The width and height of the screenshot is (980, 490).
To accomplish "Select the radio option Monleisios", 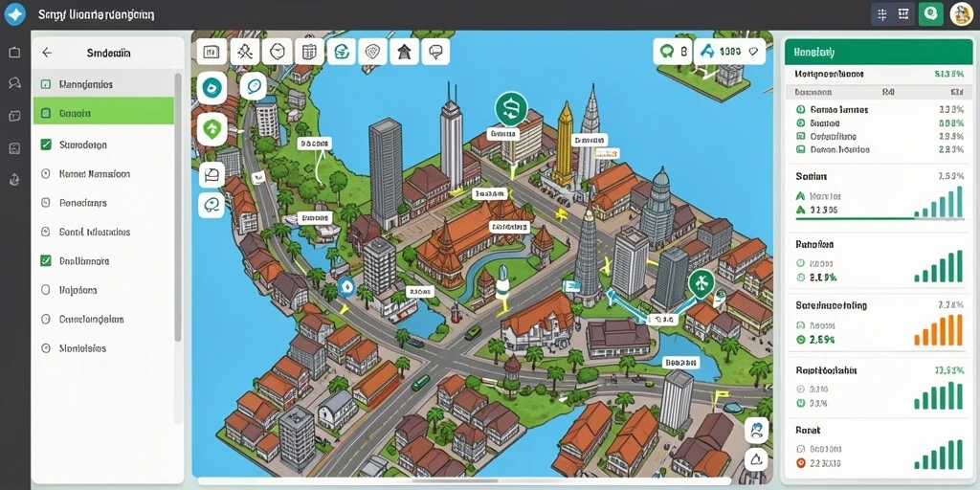I will pyautogui.click(x=45, y=348).
